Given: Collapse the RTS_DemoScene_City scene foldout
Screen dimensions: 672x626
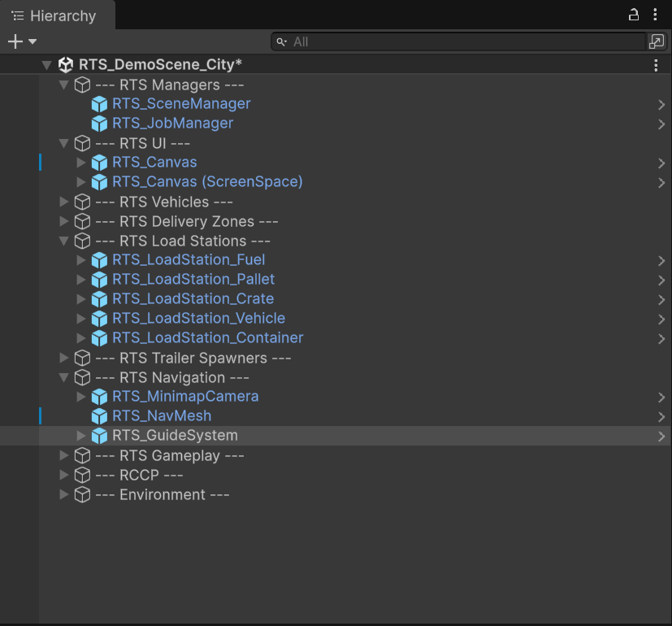Looking at the screenshot, I should point(46,65).
